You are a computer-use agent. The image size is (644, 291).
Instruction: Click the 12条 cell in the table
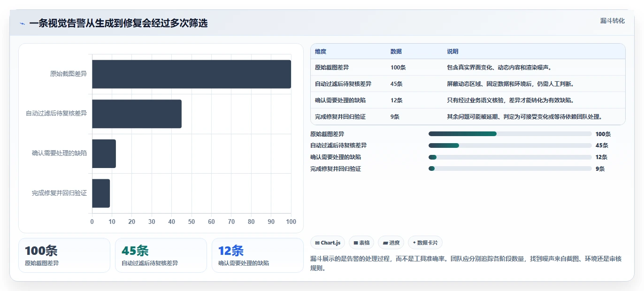pyautogui.click(x=397, y=100)
